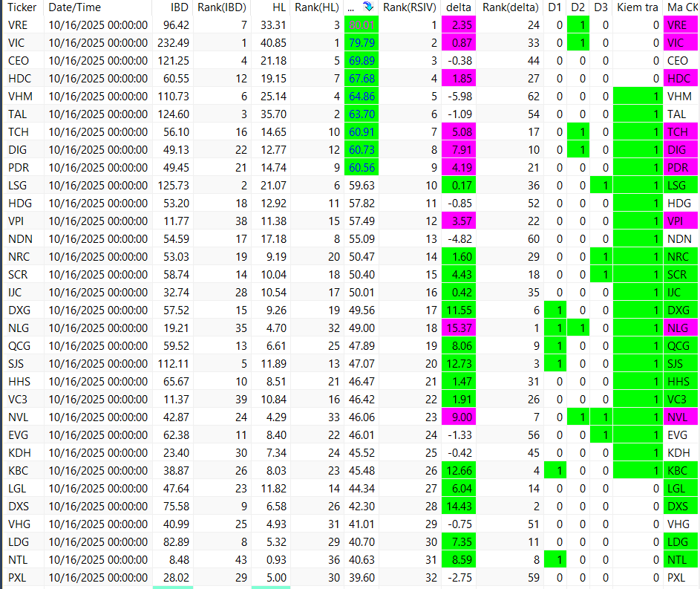700x589 pixels.
Task: Sort by the delta column header
Action: point(459,7)
